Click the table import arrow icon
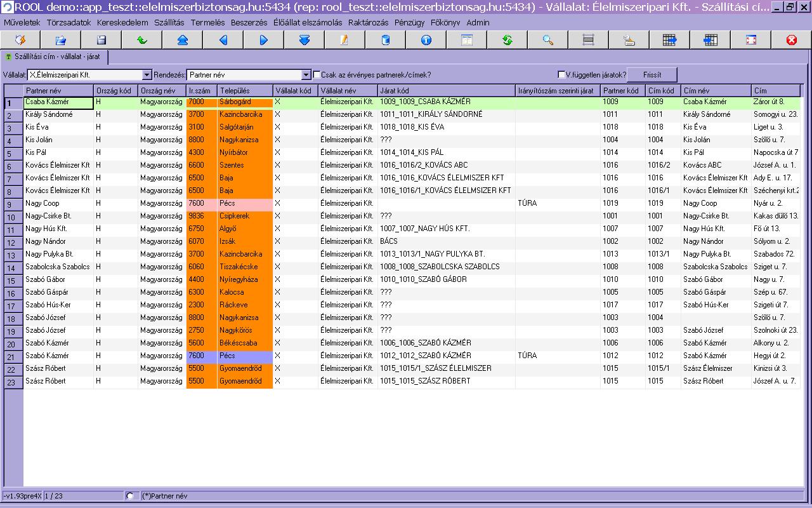Viewport: 812px width, 508px height. (x=710, y=40)
